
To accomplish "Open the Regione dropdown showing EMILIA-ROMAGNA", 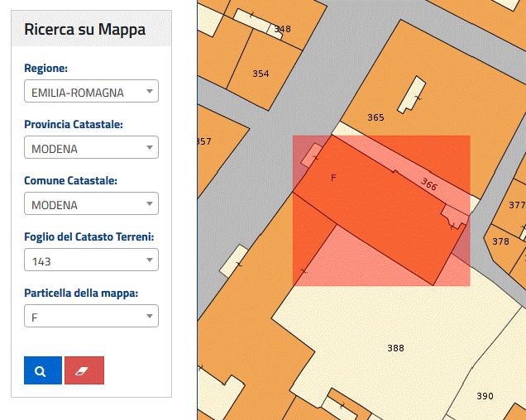I will click(x=91, y=91).
